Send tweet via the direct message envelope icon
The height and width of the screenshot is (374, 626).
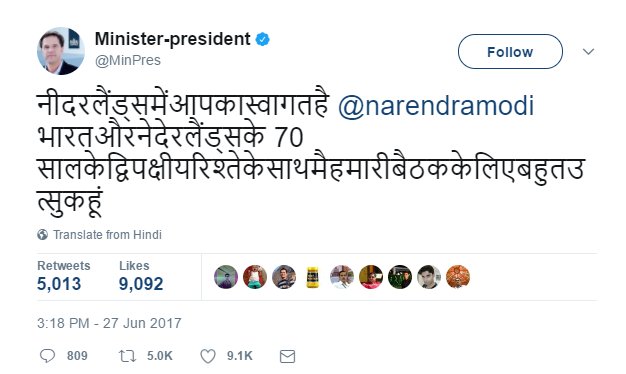[287, 356]
